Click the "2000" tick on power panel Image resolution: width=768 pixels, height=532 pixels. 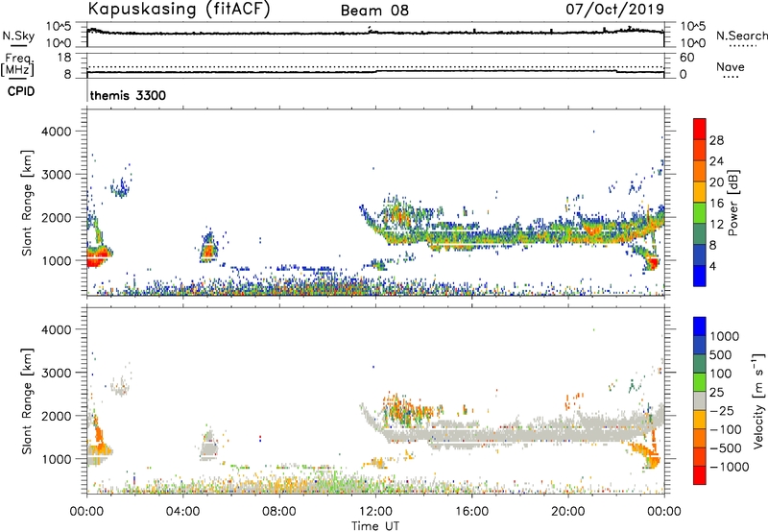tap(56, 217)
